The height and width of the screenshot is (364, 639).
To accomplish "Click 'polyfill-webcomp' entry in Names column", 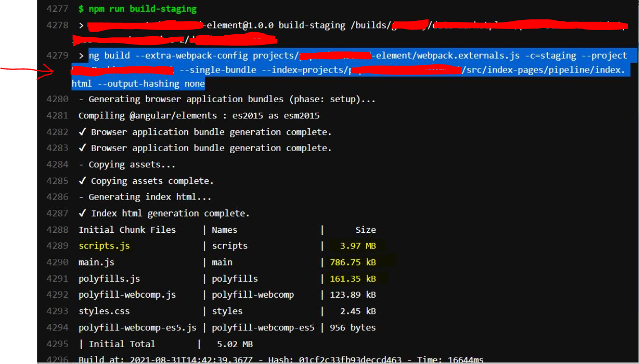I will [253, 295].
